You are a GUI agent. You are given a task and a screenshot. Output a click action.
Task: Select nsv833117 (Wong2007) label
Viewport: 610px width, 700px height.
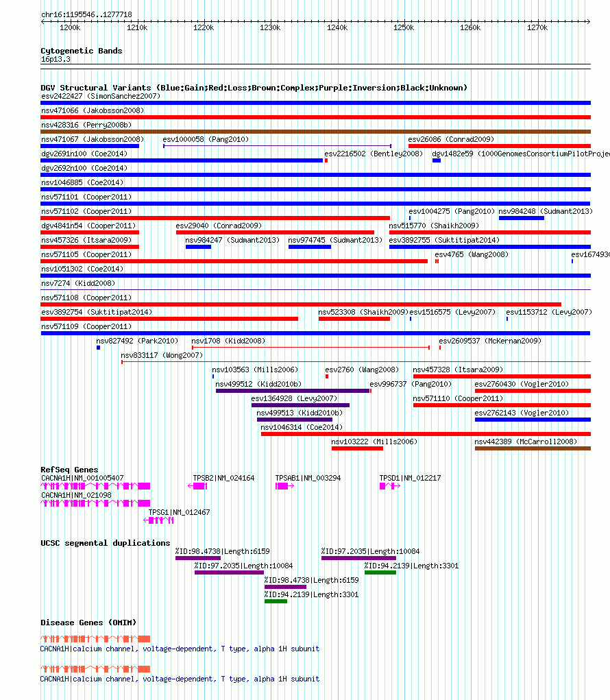pos(162,355)
